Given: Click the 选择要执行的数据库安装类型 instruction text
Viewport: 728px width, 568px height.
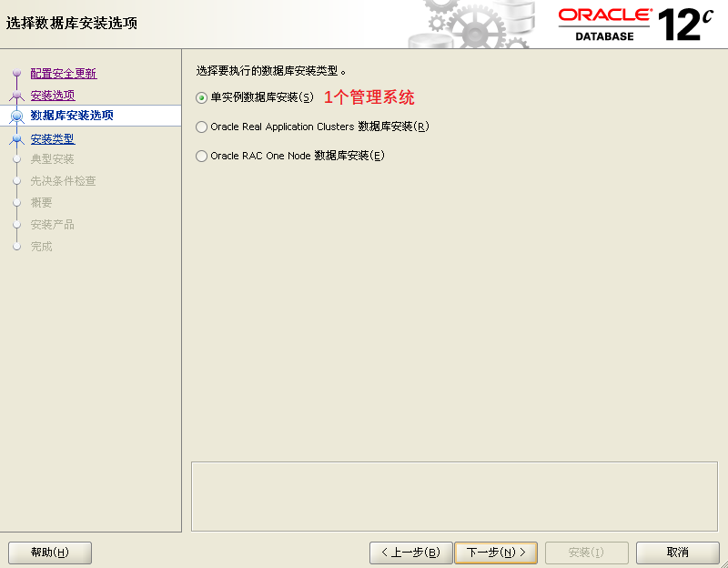Looking at the screenshot, I should coord(271,71).
